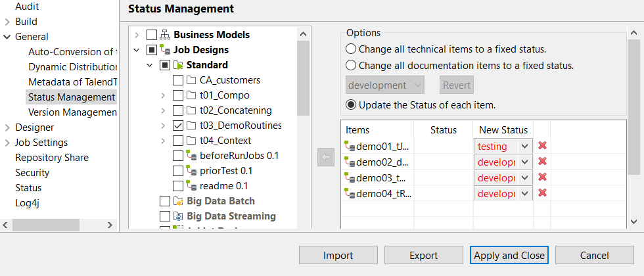Screen dimensions: 644x276
Task: Click the Apply and Close button
Action: 509,255
